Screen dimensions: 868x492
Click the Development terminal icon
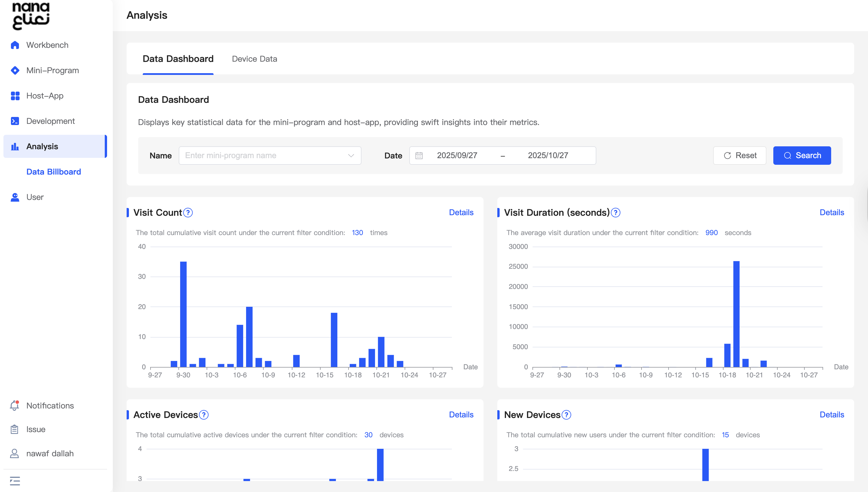pos(15,121)
